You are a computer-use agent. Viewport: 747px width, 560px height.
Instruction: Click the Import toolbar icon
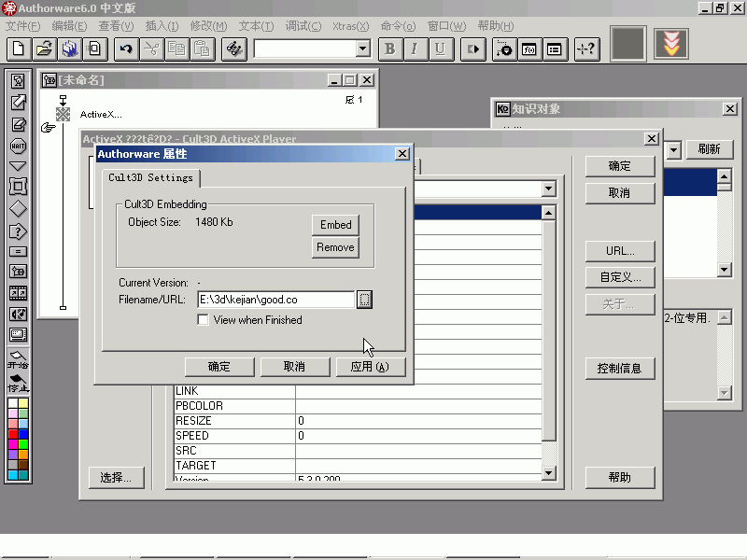point(95,49)
